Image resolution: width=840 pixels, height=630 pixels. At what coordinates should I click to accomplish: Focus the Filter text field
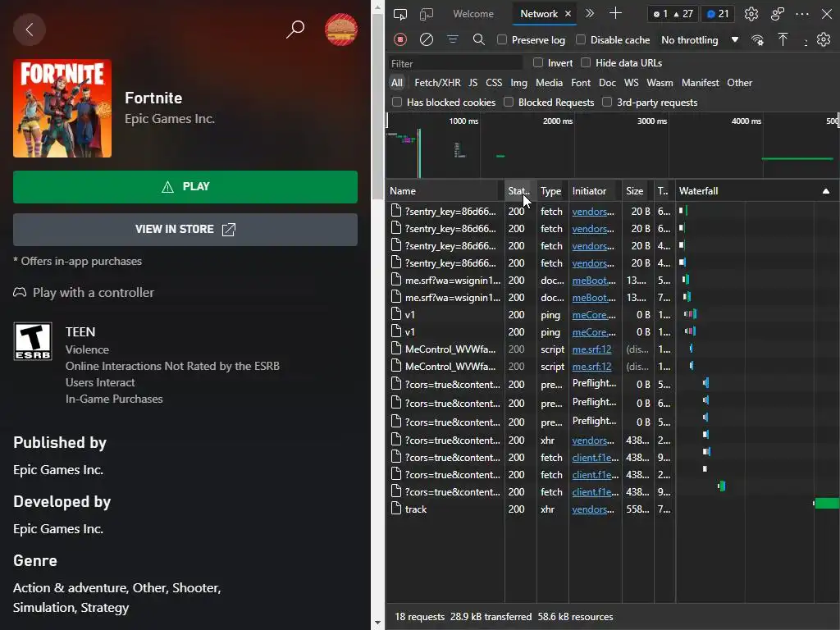point(454,63)
